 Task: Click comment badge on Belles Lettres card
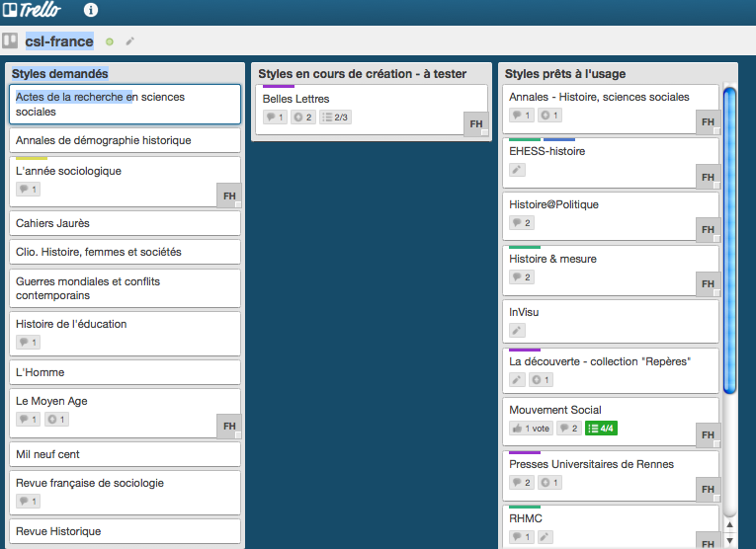(275, 118)
